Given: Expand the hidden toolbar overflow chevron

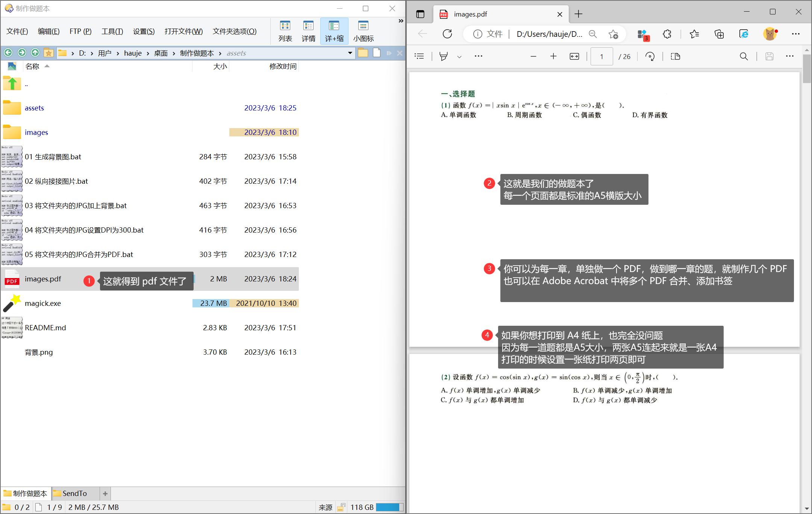Looking at the screenshot, I should coord(401,21).
